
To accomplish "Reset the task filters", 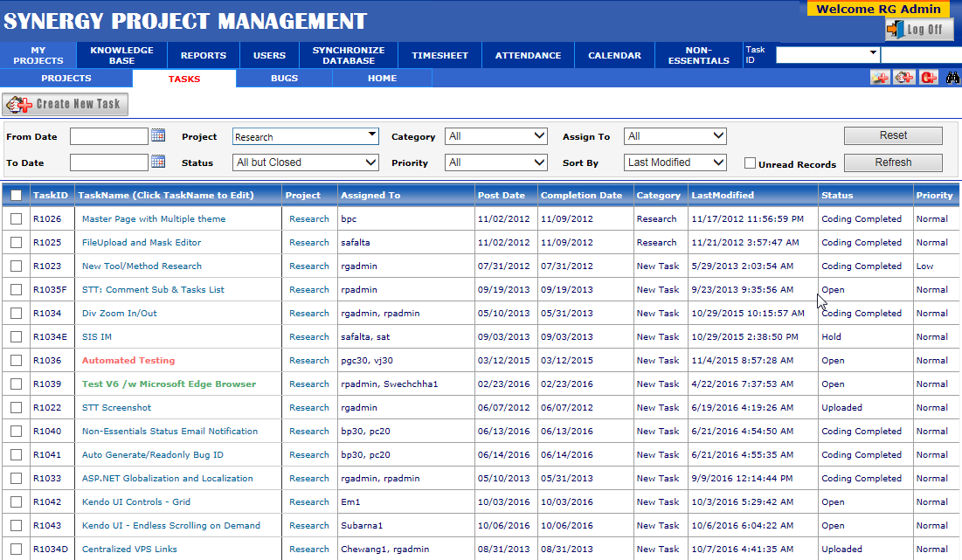I will 893,135.
